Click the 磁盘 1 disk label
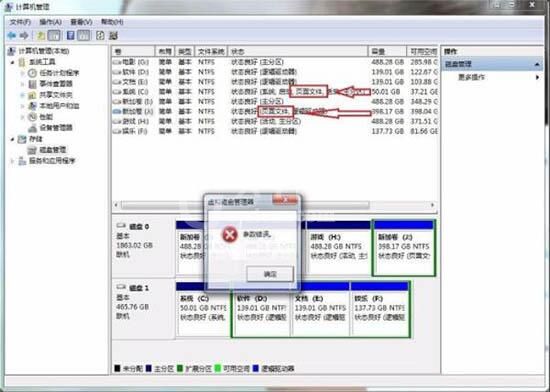This screenshot has width=550, height=392. tap(139, 288)
